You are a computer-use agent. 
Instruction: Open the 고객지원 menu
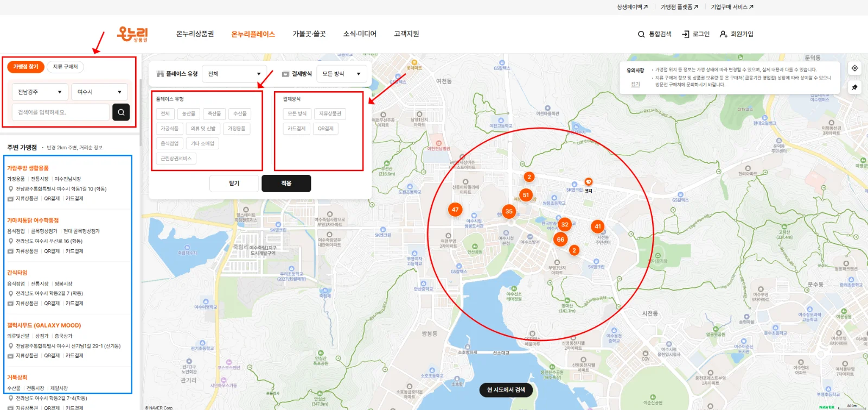(x=406, y=34)
